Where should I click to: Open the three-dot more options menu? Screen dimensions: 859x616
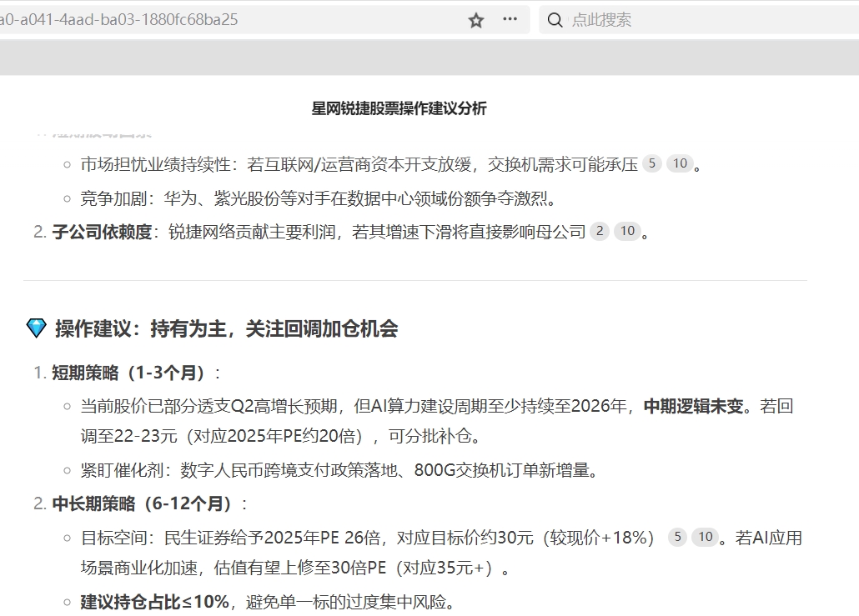(x=510, y=19)
